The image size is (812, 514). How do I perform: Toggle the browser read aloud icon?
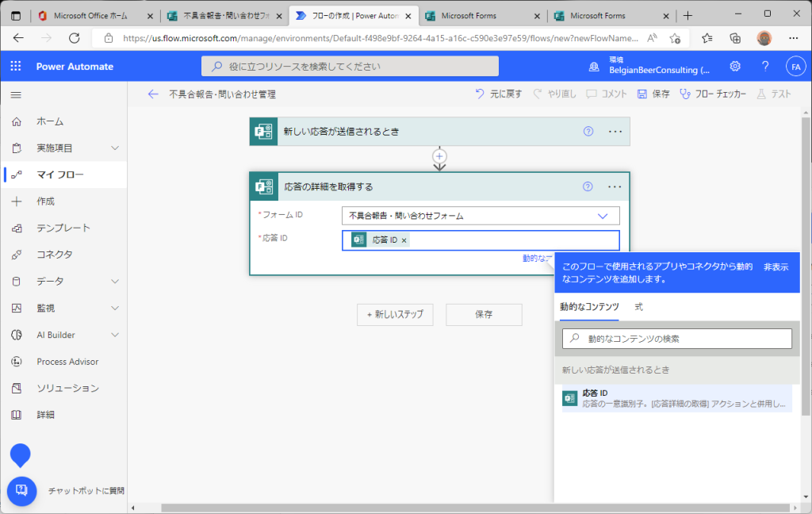pos(653,38)
